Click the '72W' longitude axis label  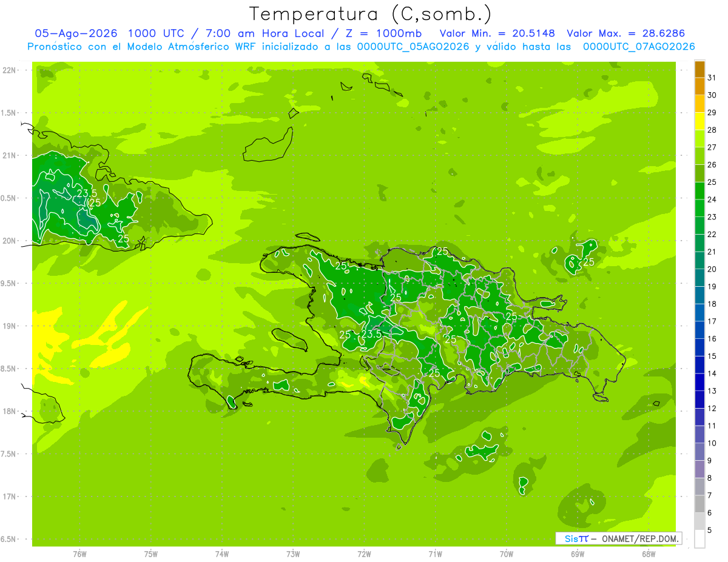point(364,554)
